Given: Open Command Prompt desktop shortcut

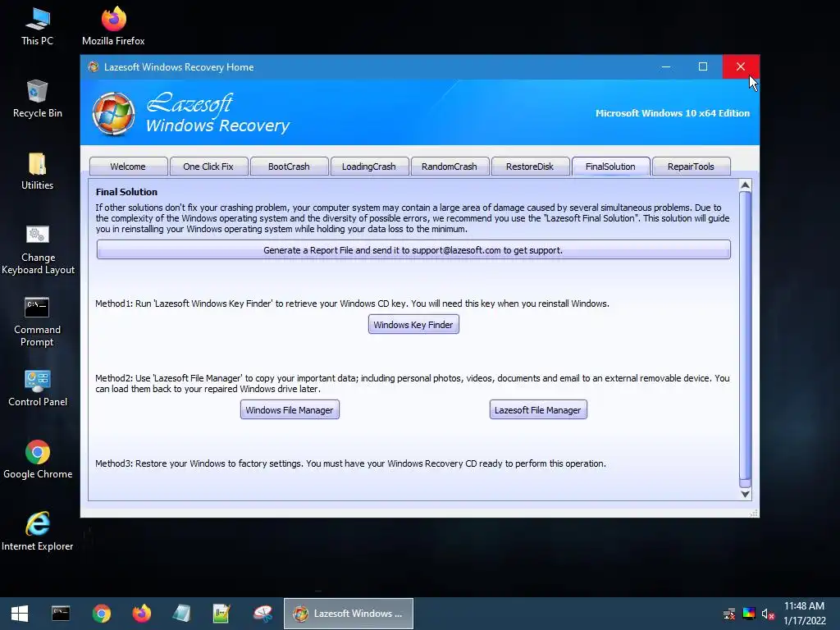Looking at the screenshot, I should click(37, 322).
